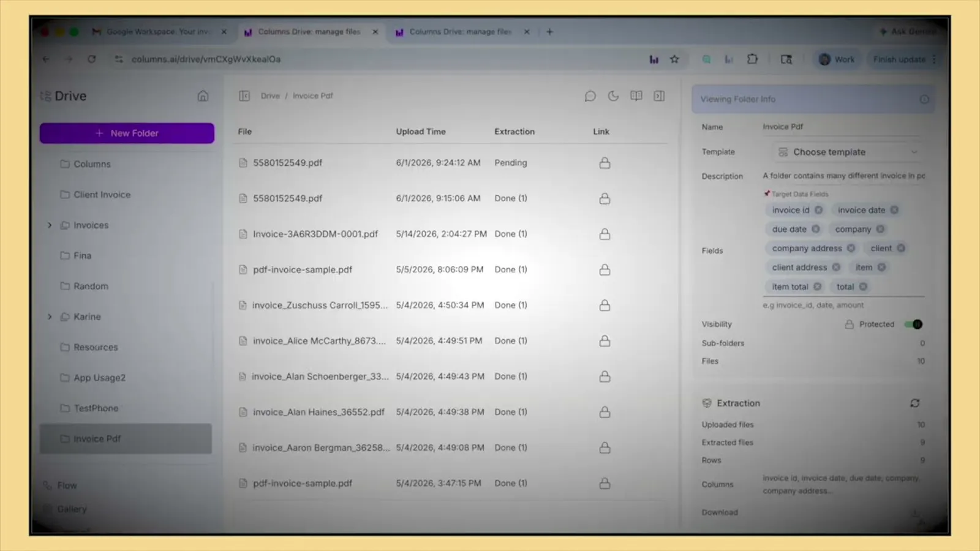Switch to the Google Workspace browser tab
This screenshot has width=980, height=551.
pos(158,32)
